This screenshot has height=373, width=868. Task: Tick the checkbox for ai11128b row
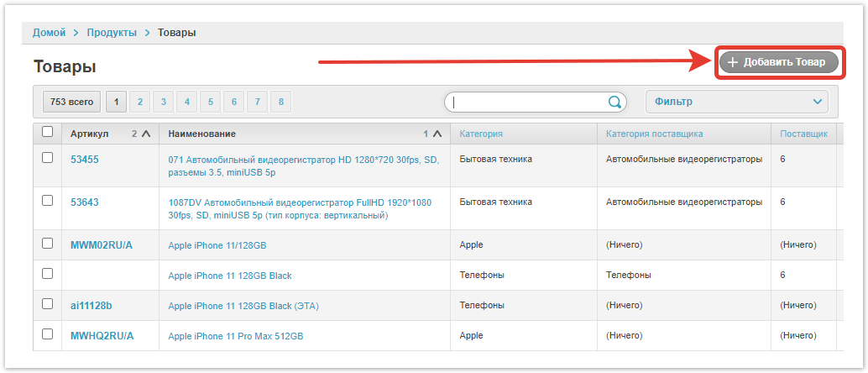(47, 304)
